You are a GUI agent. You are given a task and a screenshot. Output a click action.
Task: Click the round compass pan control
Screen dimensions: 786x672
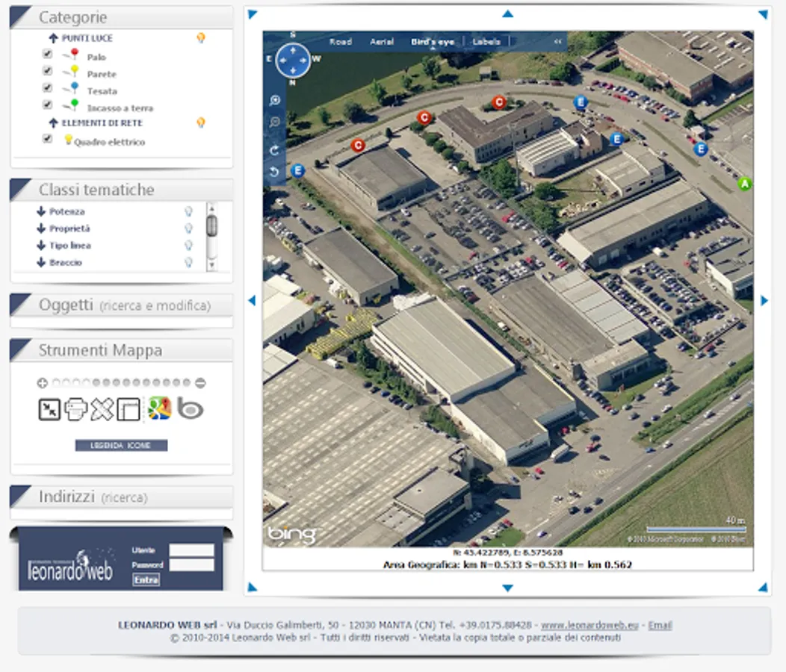(x=293, y=60)
